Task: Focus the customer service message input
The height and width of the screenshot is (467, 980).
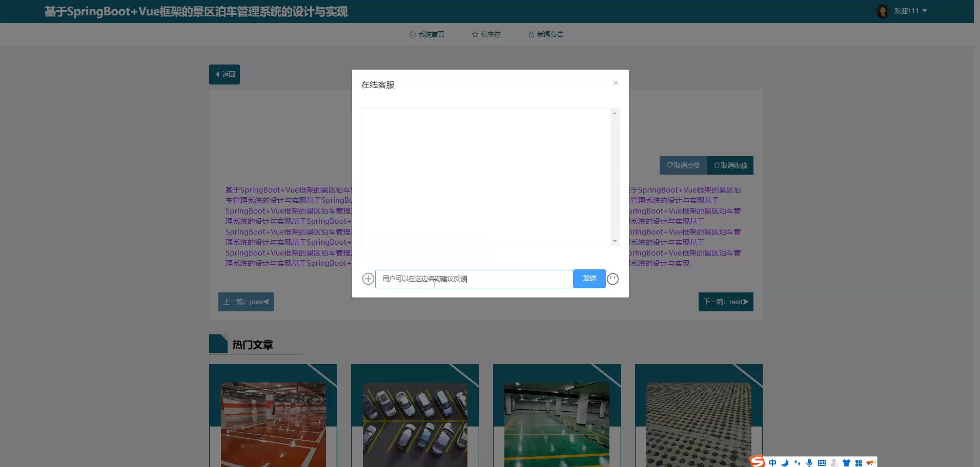Action: pyautogui.click(x=474, y=279)
